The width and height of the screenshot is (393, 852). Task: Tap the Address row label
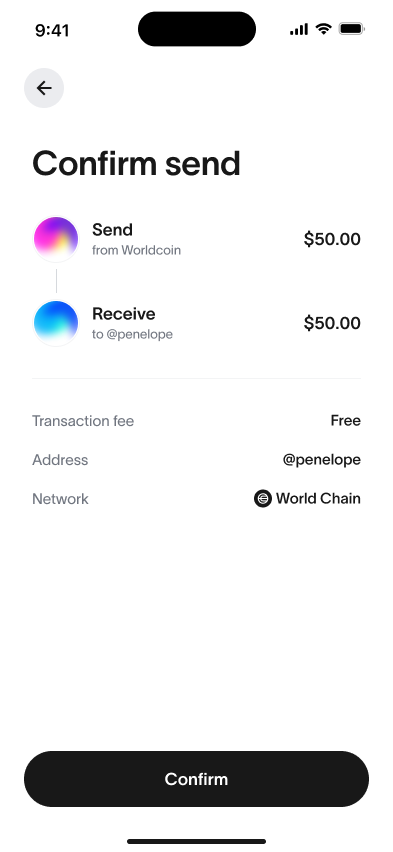click(x=60, y=460)
